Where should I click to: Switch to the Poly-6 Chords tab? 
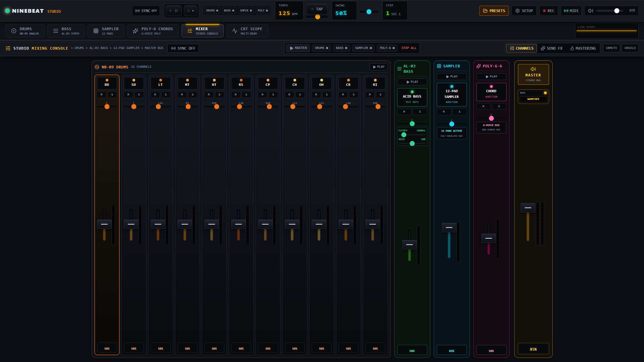tap(153, 31)
